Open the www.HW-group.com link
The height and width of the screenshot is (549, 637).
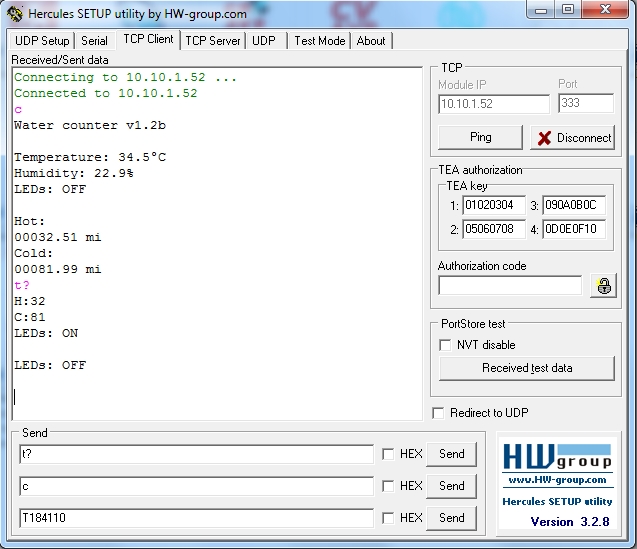tap(556, 480)
